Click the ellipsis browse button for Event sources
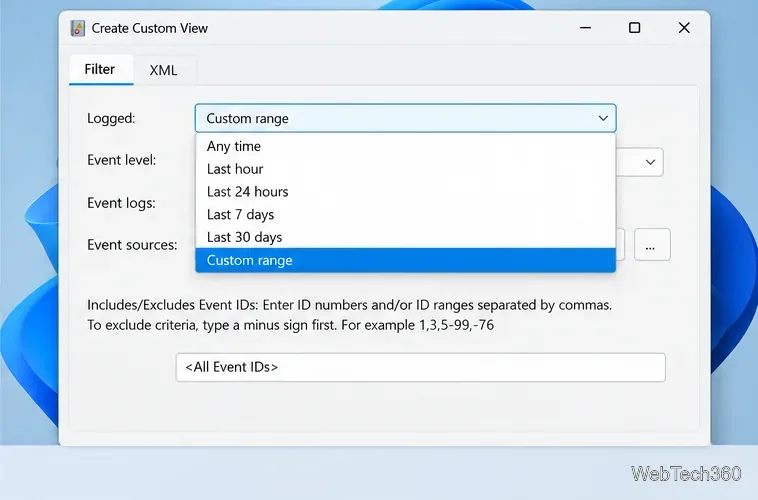 pos(652,245)
